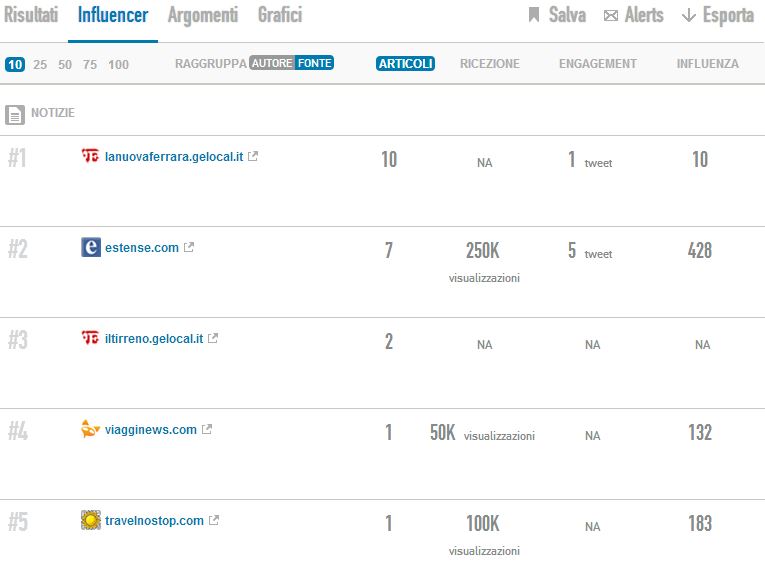The image size is (765, 561).
Task: Click iltirreno.gelocal.it favicon
Action: click(x=90, y=338)
